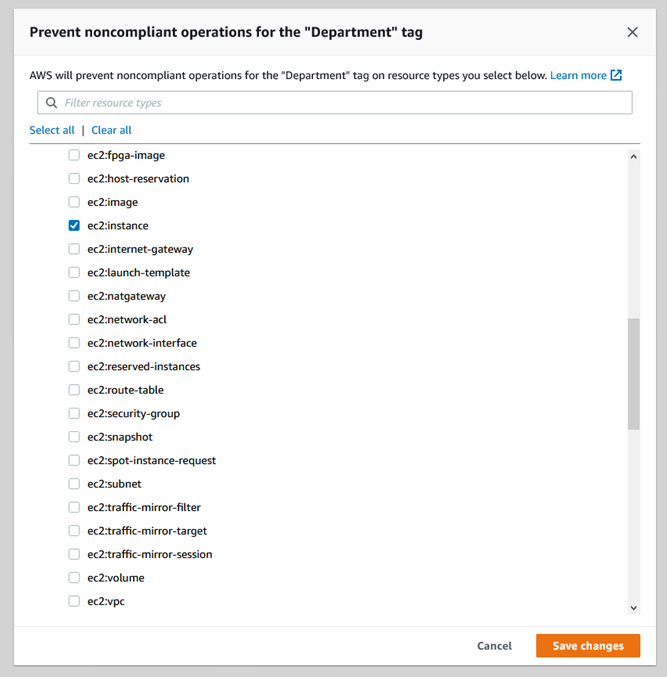667x677 pixels.
Task: Click the external link icon beside Learn more
Action: click(617, 75)
